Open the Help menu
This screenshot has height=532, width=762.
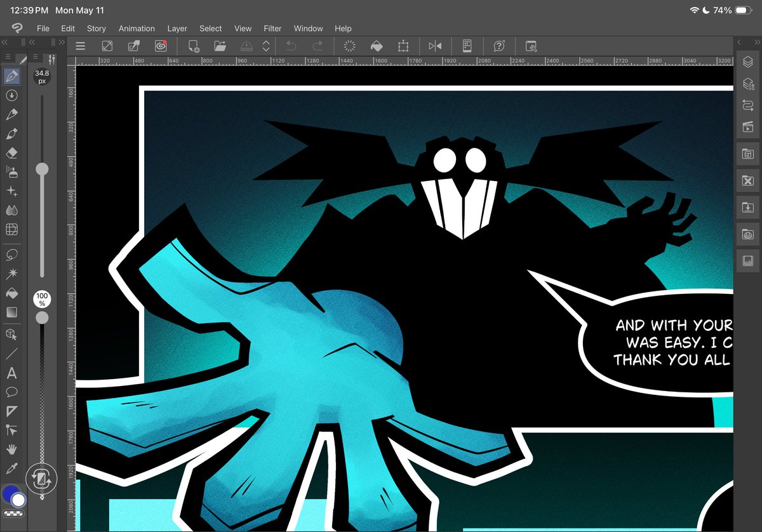(343, 29)
